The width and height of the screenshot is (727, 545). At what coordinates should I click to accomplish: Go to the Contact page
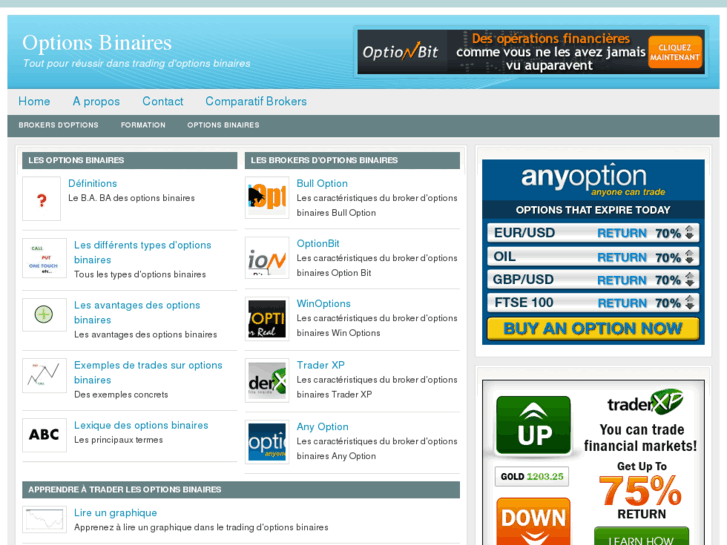163,101
